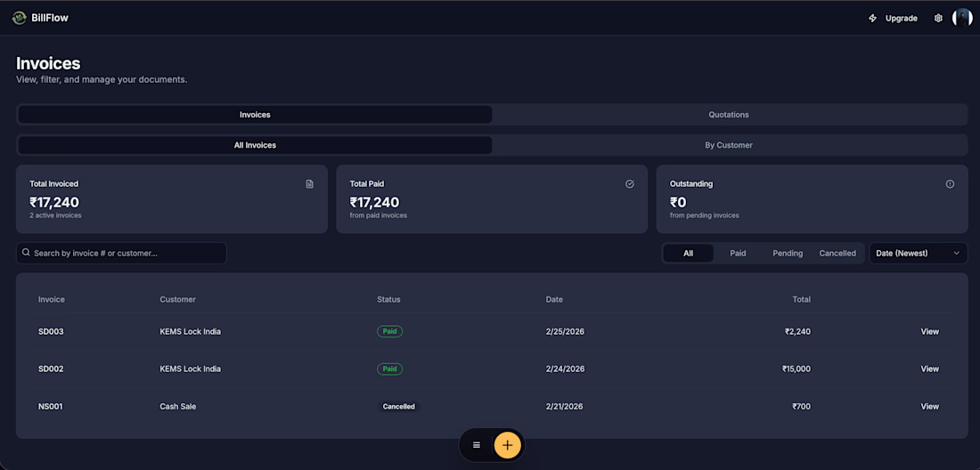The image size is (980, 470).
Task: Select the All Invoices view tab
Action: (255, 145)
